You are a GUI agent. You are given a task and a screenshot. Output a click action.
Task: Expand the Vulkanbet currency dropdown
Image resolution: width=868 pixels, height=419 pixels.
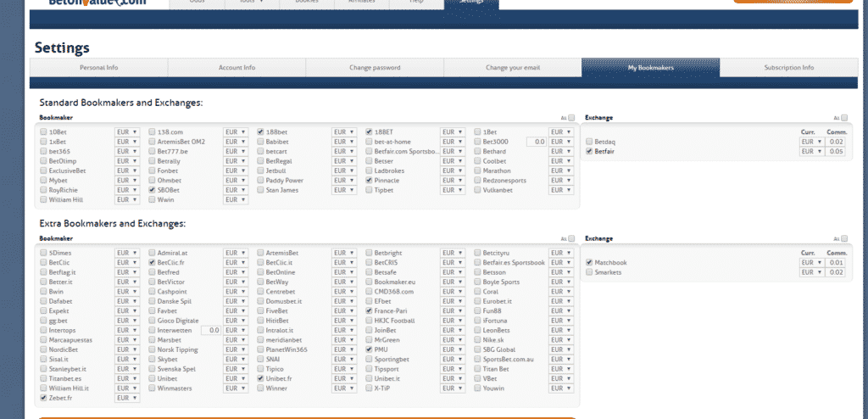561,190
